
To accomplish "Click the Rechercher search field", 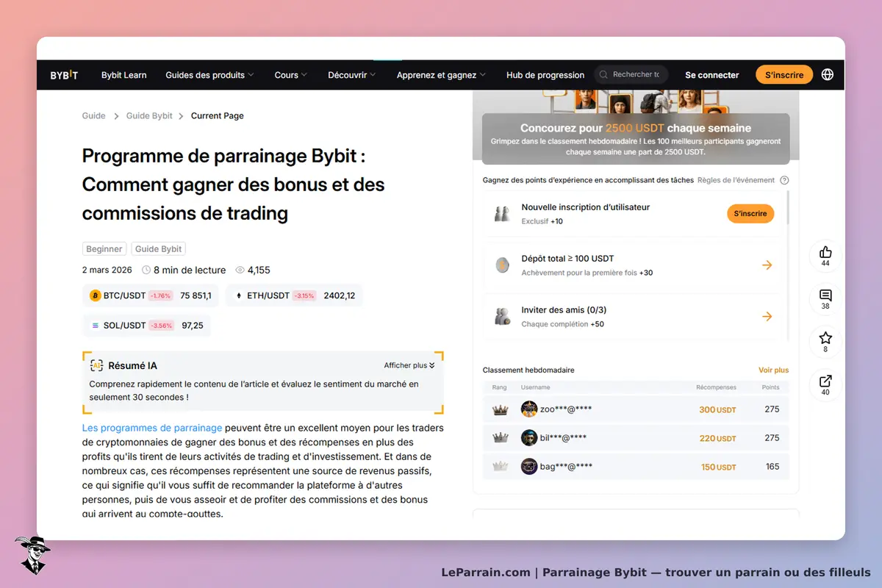I will [x=632, y=74].
